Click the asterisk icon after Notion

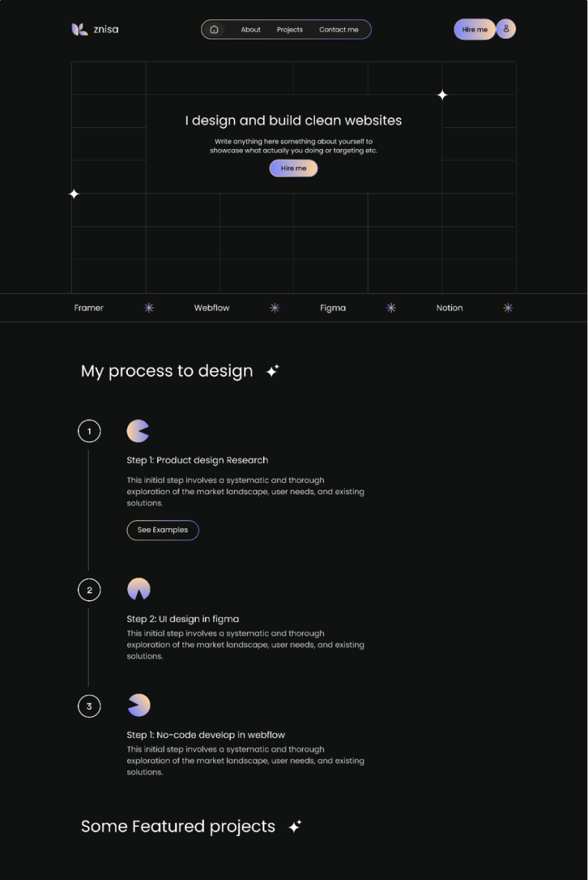[508, 308]
